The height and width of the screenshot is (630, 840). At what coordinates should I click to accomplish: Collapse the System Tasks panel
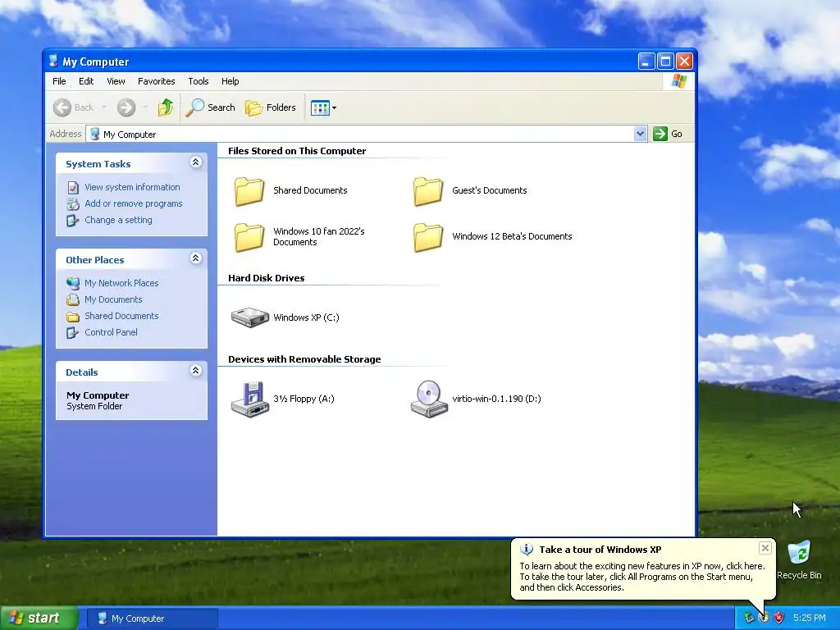pyautogui.click(x=195, y=162)
